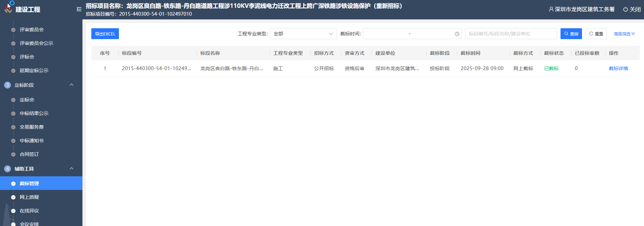This screenshot has height=226, width=644.
Task: Click the 导出EXCEL button
Action: (x=105, y=34)
